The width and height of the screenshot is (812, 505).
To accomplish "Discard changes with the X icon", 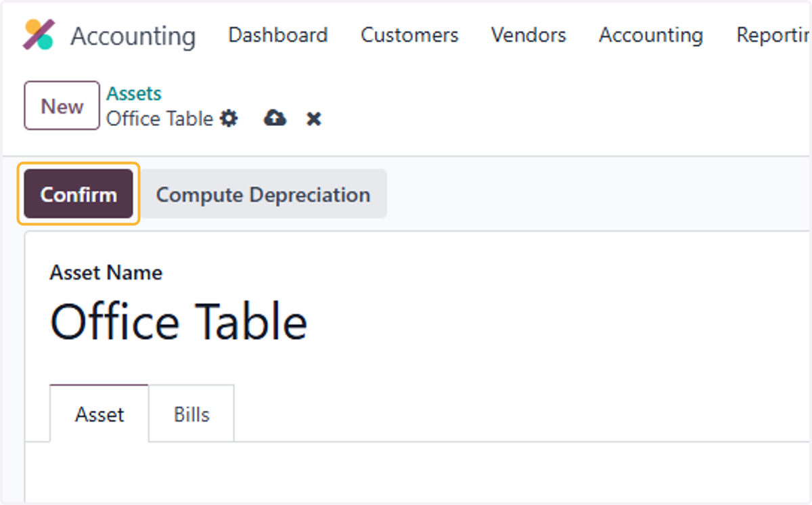I will point(313,119).
